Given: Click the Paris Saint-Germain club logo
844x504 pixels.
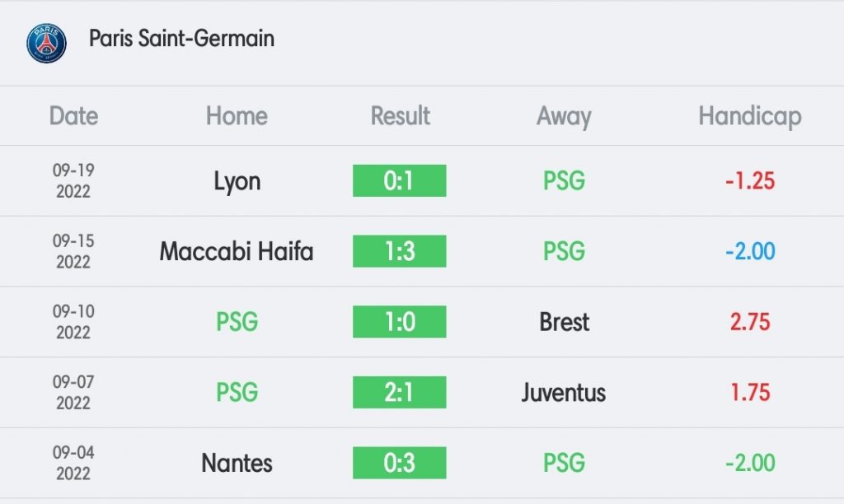Looking at the screenshot, I should [47, 43].
